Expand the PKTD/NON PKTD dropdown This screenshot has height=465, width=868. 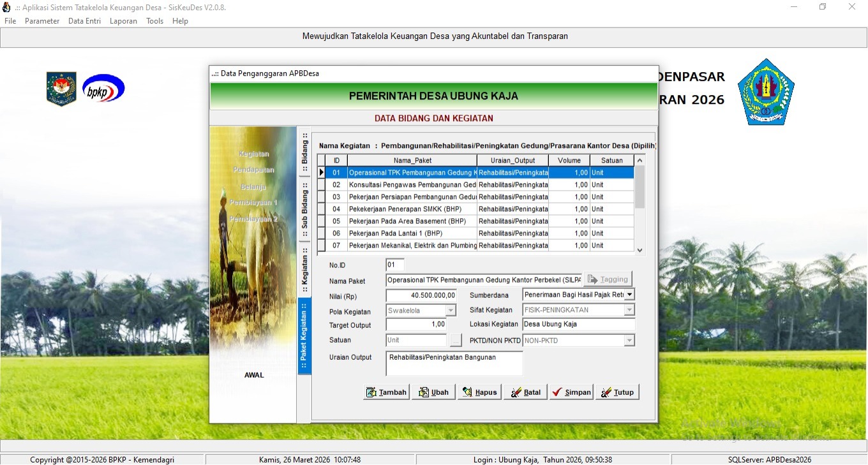point(629,341)
